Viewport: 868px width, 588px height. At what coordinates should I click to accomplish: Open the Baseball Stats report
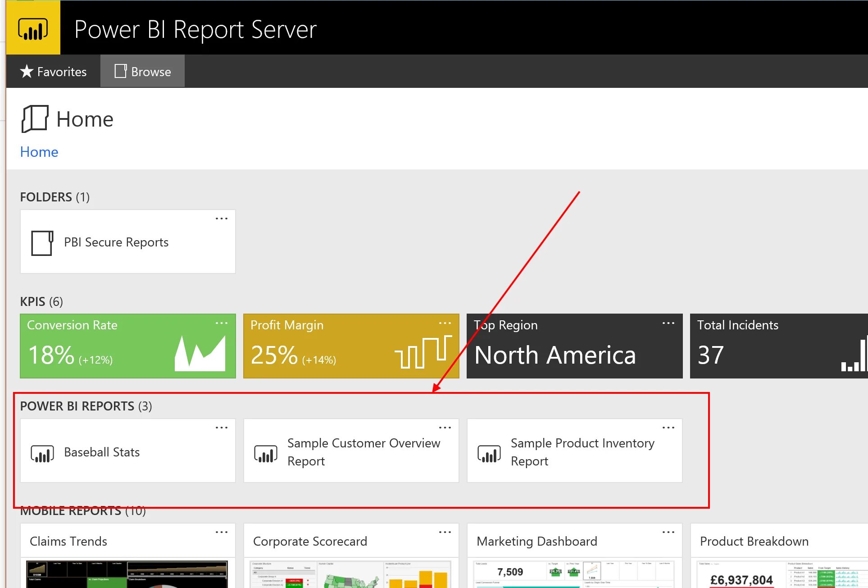click(x=128, y=451)
